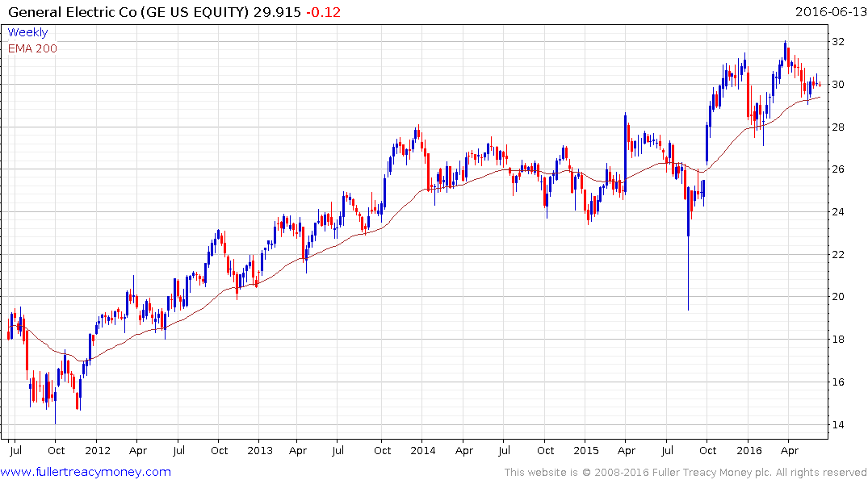This screenshot has width=868, height=484.
Task: Click the date 2016-06-13
Action: (830, 11)
